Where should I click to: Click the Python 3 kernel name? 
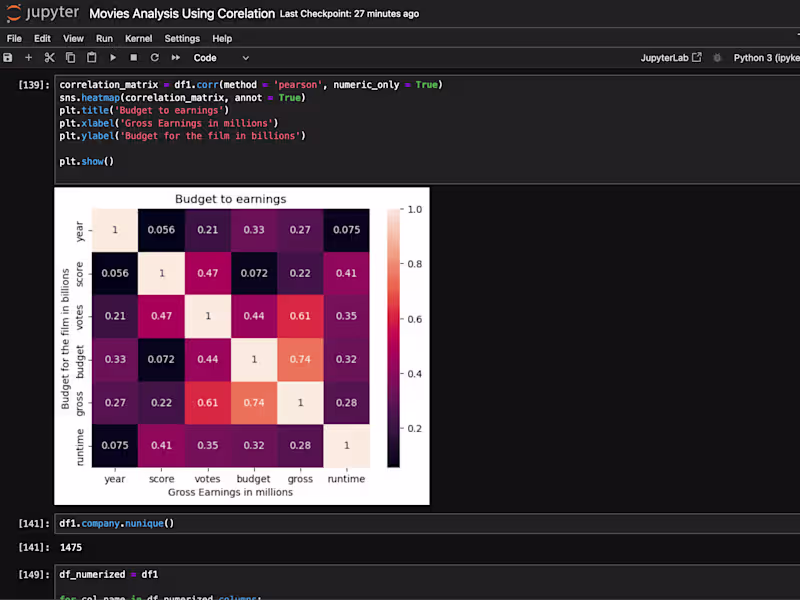tap(764, 58)
